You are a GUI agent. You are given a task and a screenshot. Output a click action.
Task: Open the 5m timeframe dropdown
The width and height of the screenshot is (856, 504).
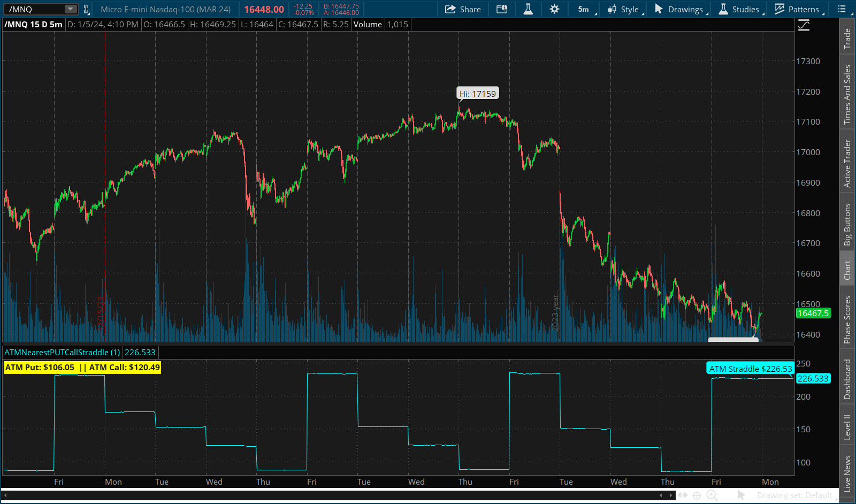click(586, 9)
